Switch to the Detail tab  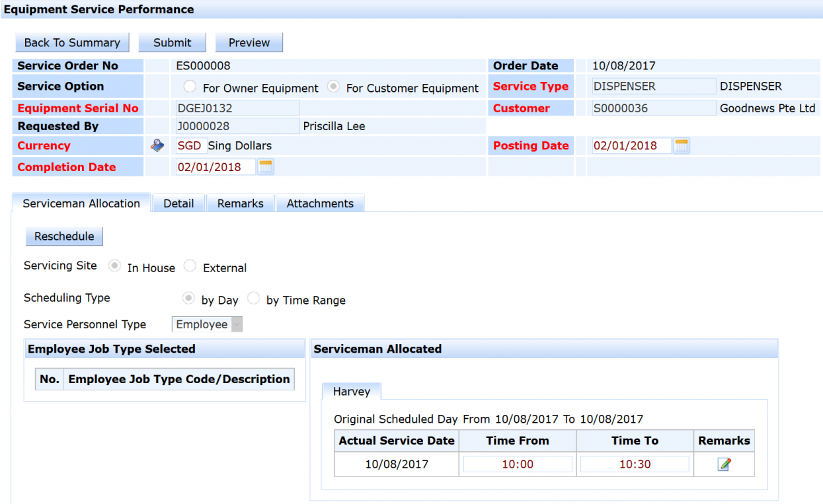pos(178,203)
